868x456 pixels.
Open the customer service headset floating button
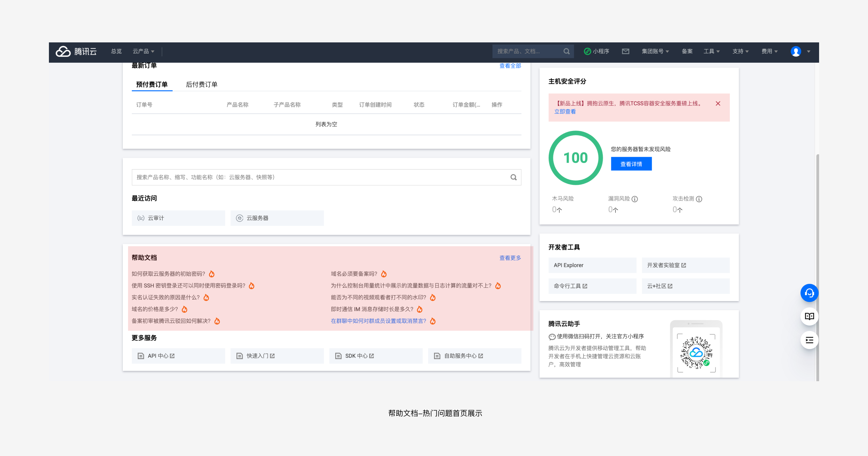(x=809, y=293)
